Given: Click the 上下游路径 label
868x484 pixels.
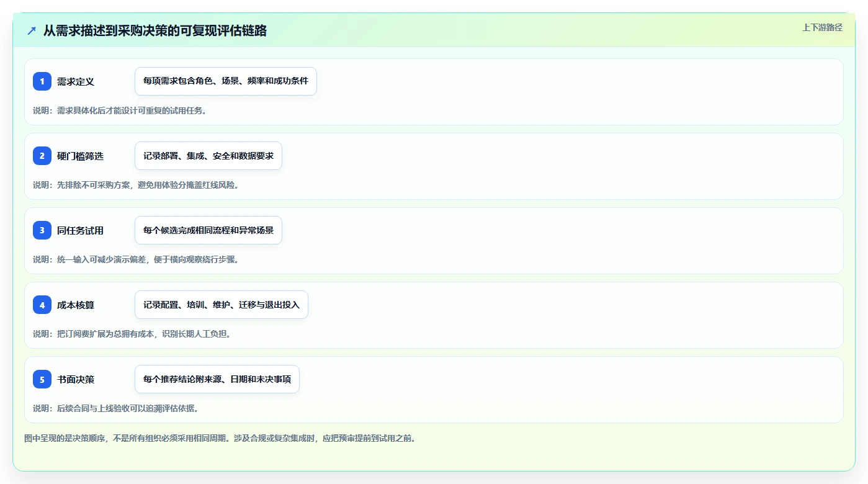Looking at the screenshot, I should (x=822, y=27).
